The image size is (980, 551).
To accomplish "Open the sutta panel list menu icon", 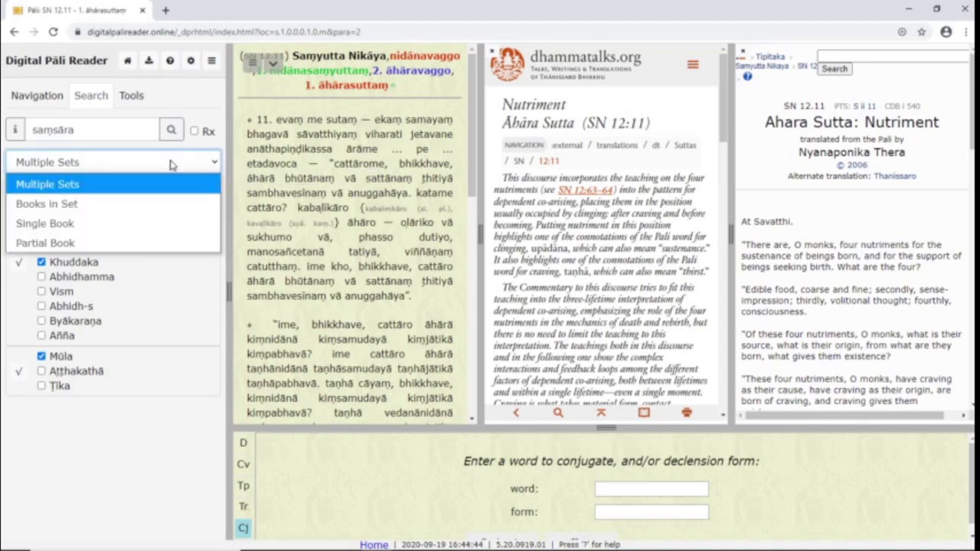I will pos(253,64).
